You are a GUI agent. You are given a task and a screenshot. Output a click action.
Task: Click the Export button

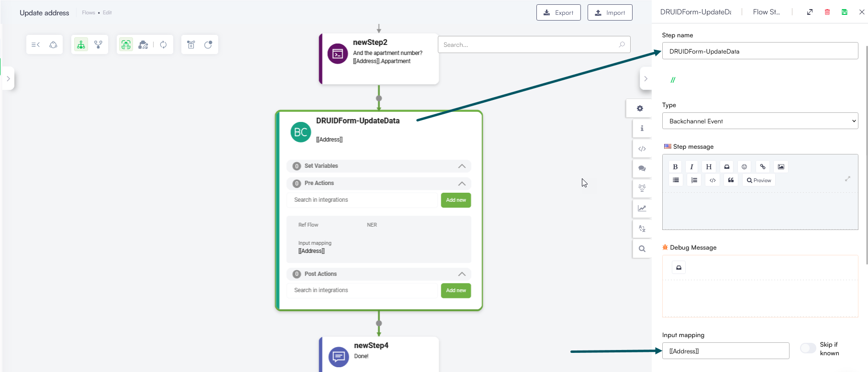point(558,13)
